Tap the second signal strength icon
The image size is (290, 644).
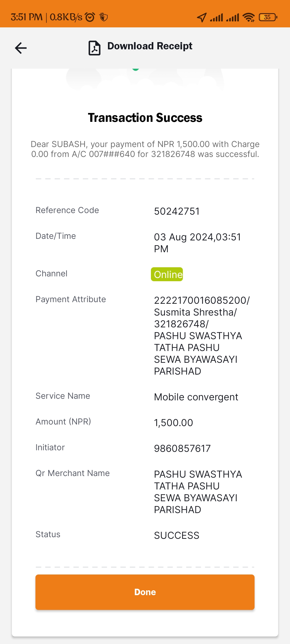click(x=233, y=17)
